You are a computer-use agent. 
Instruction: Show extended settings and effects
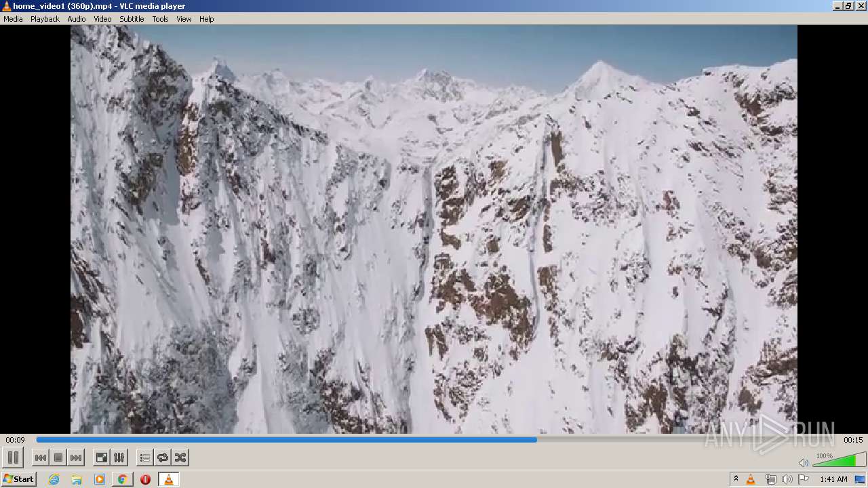pos(119,458)
